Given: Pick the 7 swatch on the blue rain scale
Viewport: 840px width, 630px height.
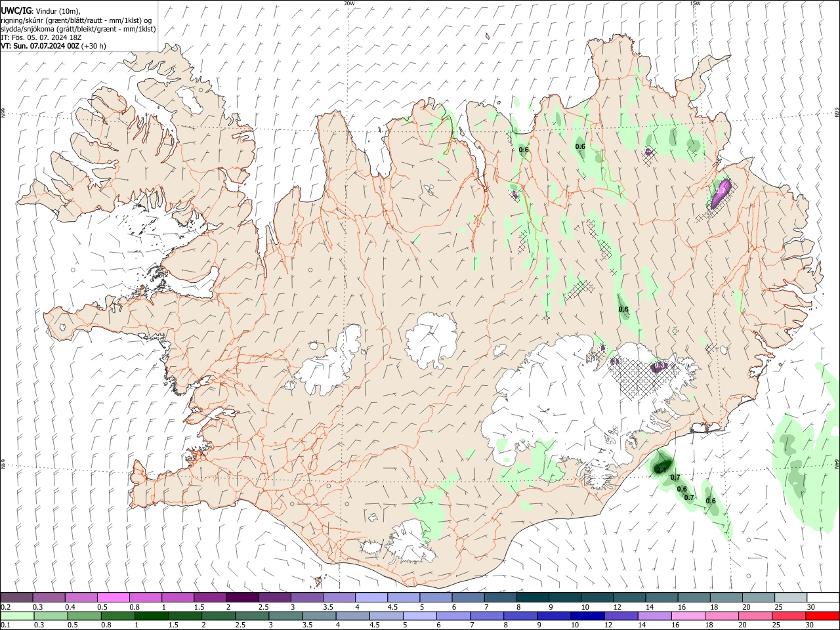Looking at the screenshot, I should pyautogui.click(x=487, y=616).
